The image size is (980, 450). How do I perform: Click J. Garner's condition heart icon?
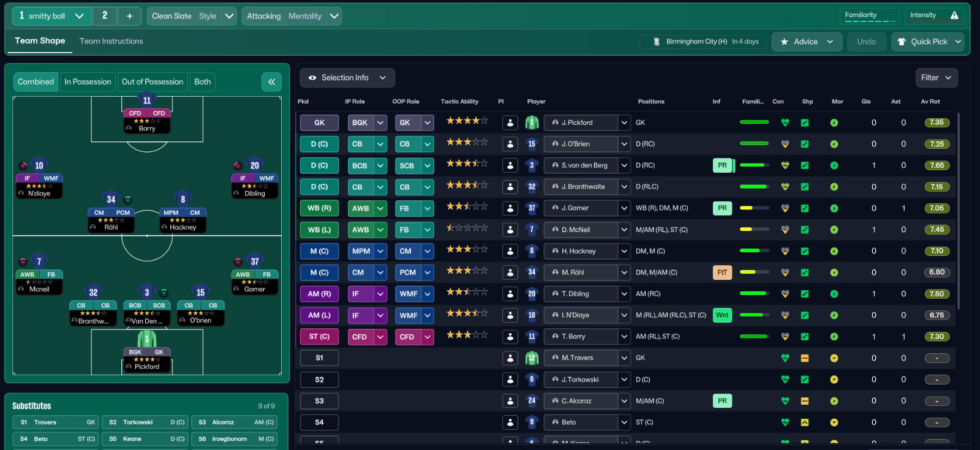[x=785, y=208]
